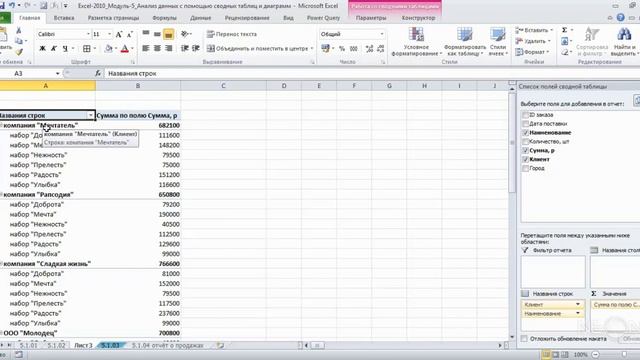Check the Дата поставки field
Image resolution: width=640 pixels, height=360 pixels.
click(526, 124)
